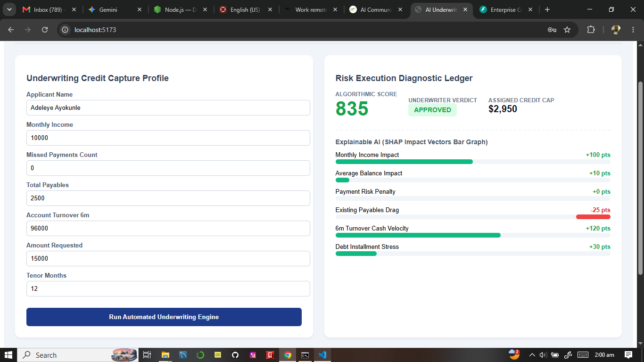Screen dimensions: 644x362
Task: Open the Chrome profile avatar
Action: click(x=616, y=30)
